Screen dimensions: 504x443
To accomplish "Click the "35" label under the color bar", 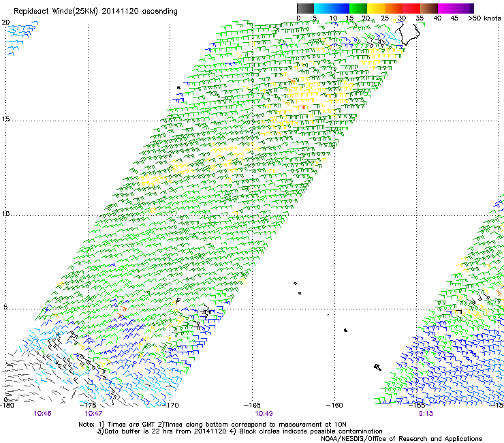I will point(420,18).
